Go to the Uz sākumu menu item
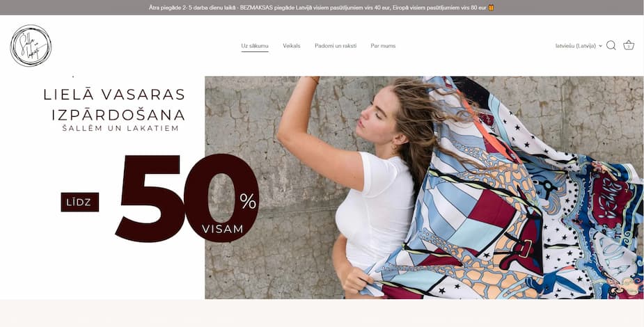The width and height of the screenshot is (644, 327). 255,46
